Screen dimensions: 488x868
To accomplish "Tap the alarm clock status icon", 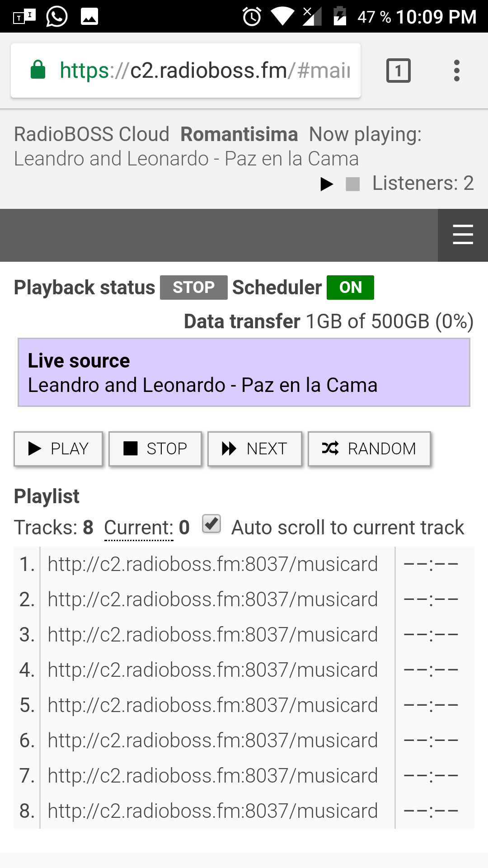I will tap(252, 17).
